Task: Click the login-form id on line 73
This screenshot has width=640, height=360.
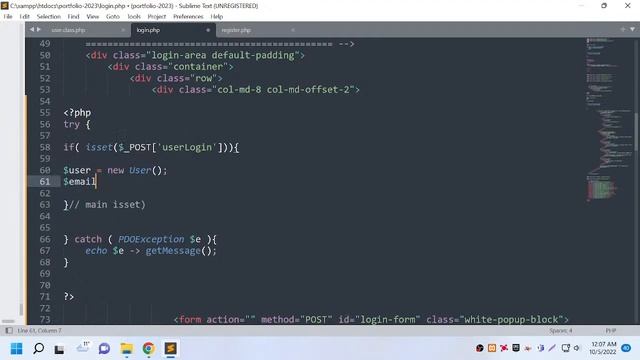Action: coord(388,320)
